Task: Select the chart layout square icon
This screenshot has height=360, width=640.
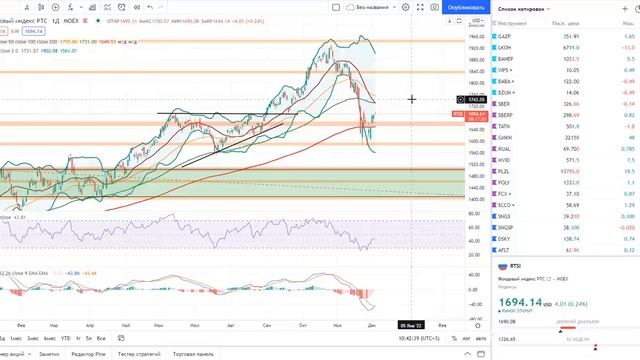Action: (336, 7)
